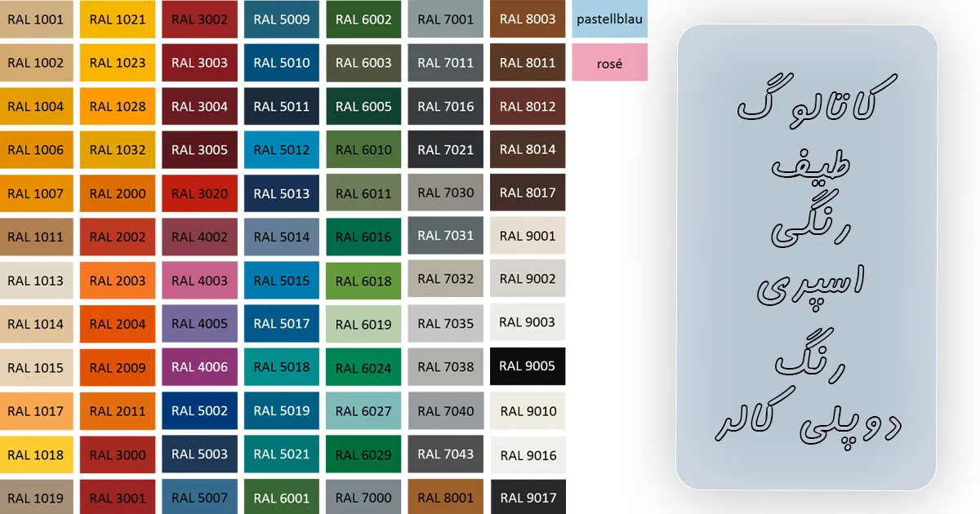The height and width of the screenshot is (514, 980).
Task: Select the RAL 3003 swatch
Action: pyautogui.click(x=200, y=63)
